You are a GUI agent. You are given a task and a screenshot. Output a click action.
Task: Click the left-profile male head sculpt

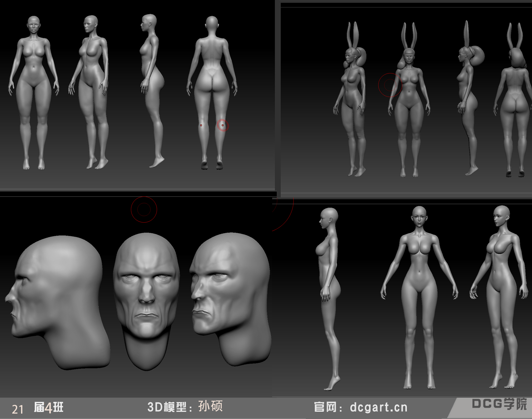[58, 303]
